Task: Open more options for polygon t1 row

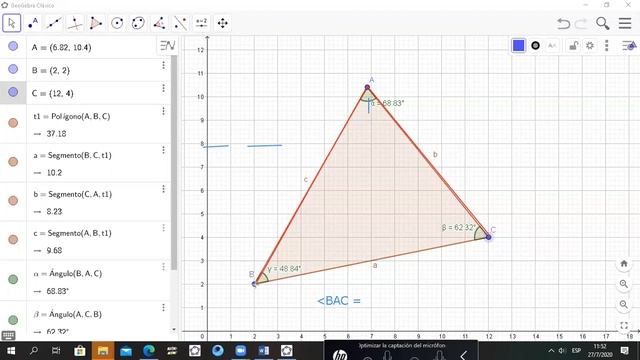Action: point(163,111)
